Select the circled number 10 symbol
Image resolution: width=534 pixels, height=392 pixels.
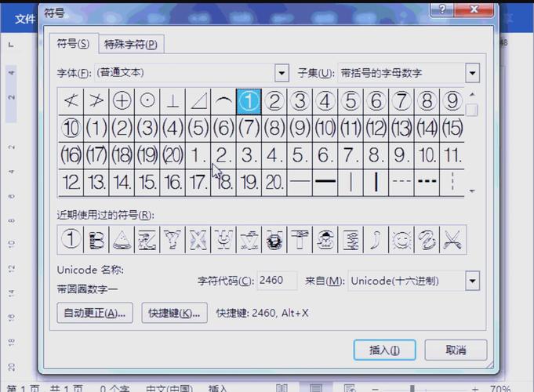tap(71, 129)
